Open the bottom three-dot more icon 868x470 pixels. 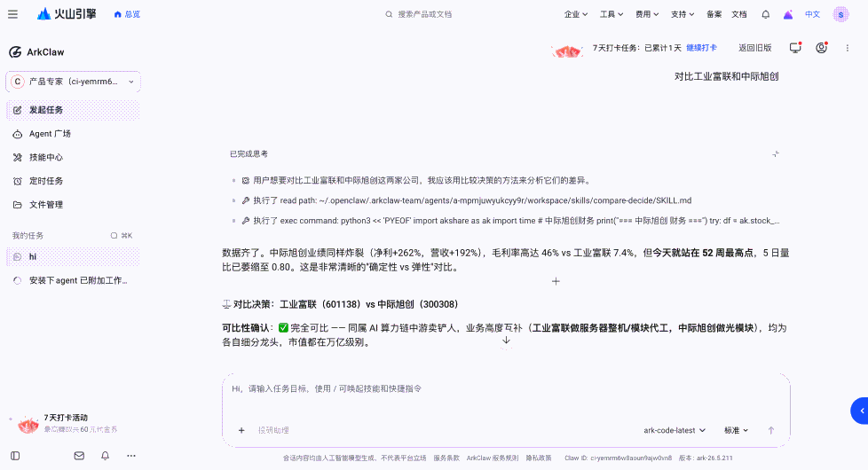[x=131, y=456]
